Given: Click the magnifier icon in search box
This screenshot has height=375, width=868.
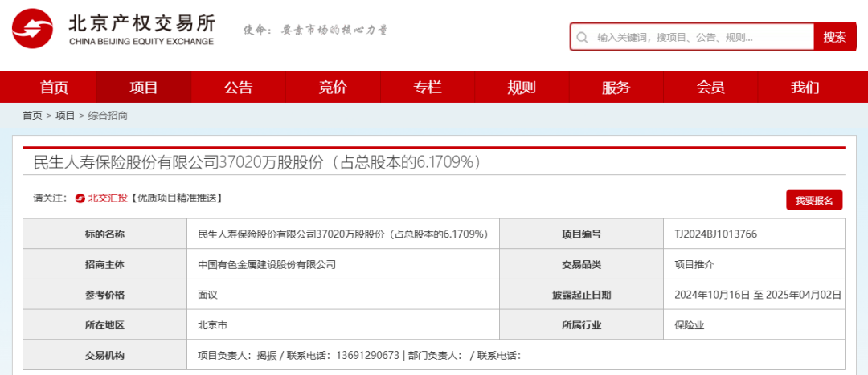Looking at the screenshot, I should 582,37.
